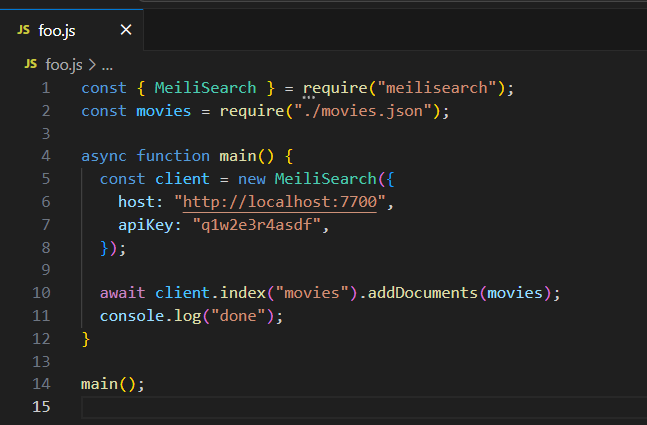Click the main() call on line 14
Screen dimensions: 647x425
(x=105, y=384)
